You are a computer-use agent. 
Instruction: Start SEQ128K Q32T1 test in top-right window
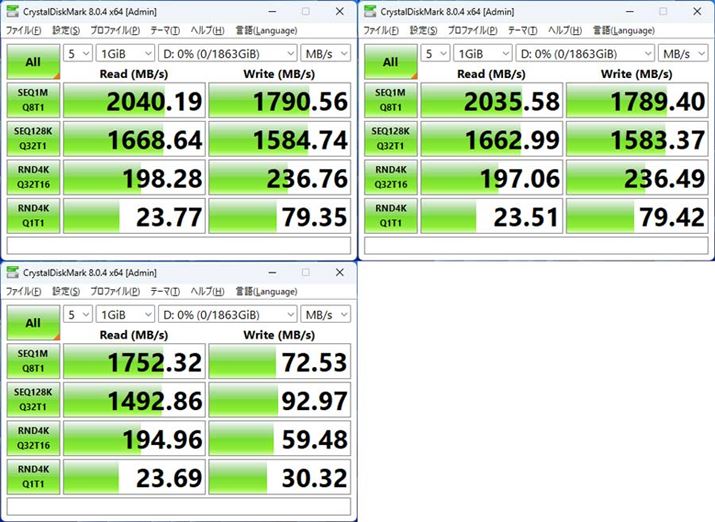pos(391,139)
